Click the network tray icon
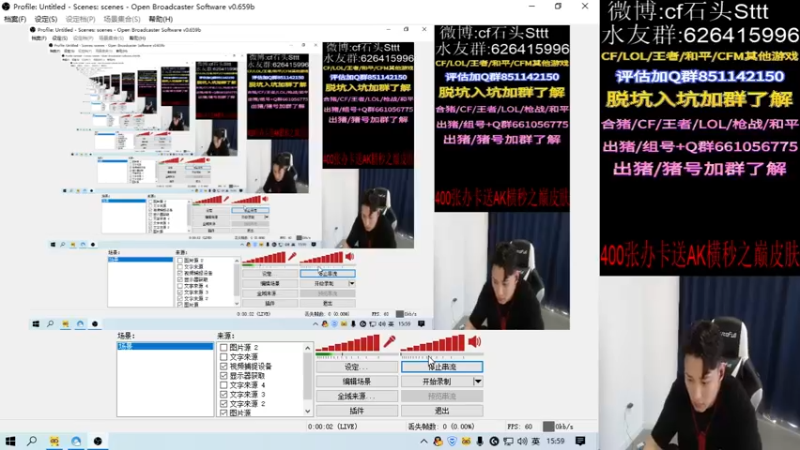This screenshot has width=800, height=450. pyautogui.click(x=508, y=441)
